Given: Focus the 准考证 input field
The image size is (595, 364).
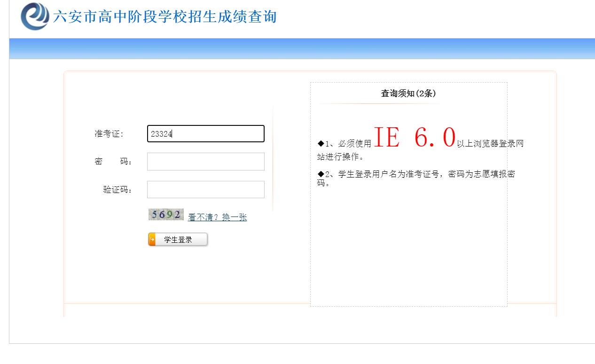Looking at the screenshot, I should click(206, 133).
